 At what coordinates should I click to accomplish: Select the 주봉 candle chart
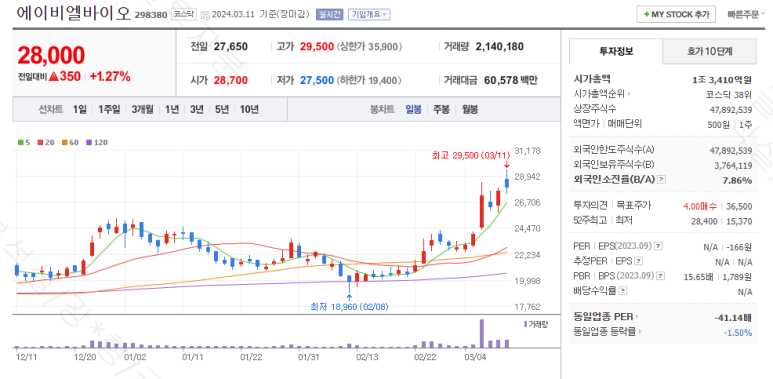pos(441,109)
